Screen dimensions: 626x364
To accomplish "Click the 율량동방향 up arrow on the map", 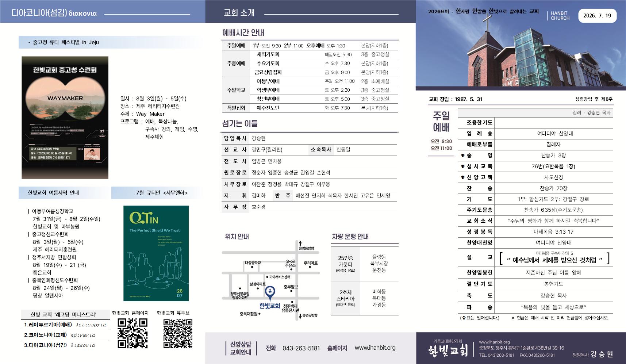I will (x=300, y=243).
